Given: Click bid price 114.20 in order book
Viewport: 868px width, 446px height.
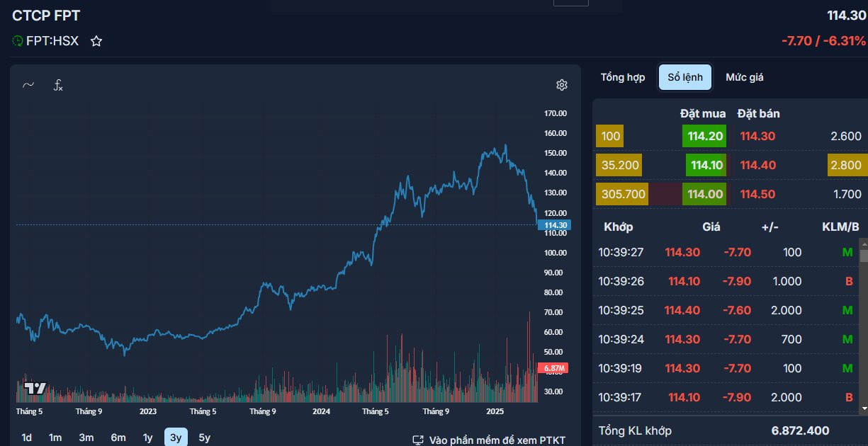Looking at the screenshot, I should [706, 136].
